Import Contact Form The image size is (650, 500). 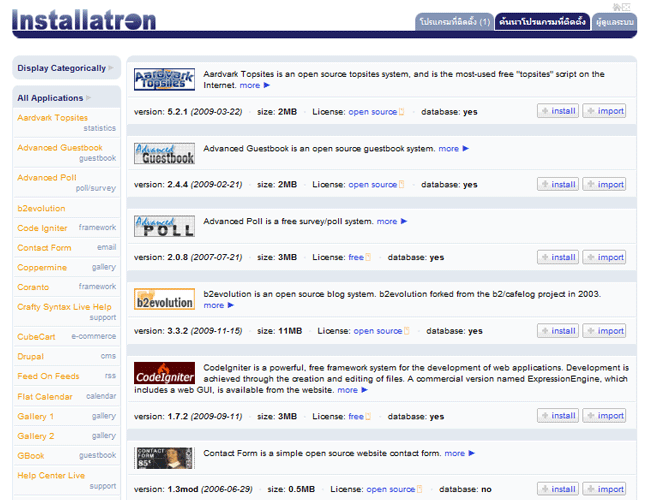(x=604, y=489)
